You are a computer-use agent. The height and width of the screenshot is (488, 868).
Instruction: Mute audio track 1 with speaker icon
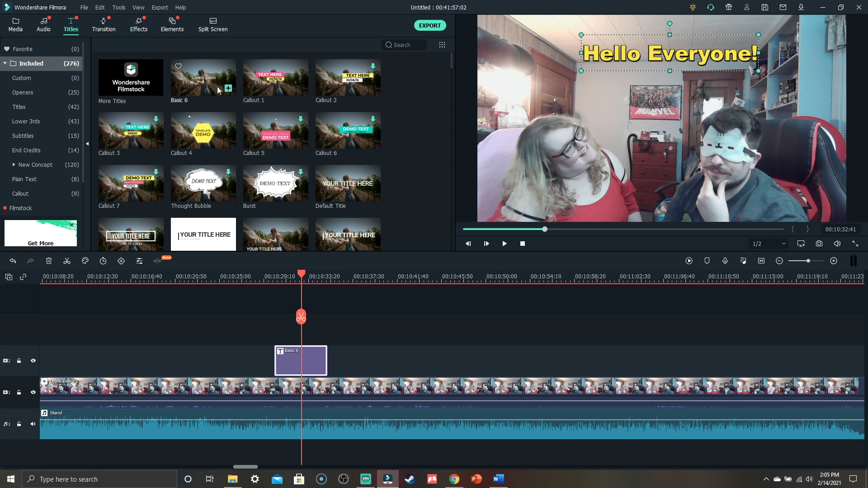coord(33,424)
